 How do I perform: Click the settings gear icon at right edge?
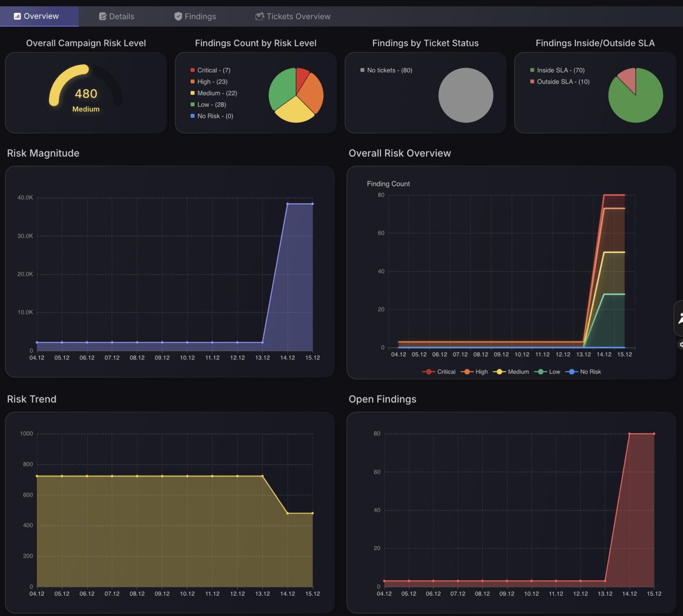pyautogui.click(x=680, y=344)
